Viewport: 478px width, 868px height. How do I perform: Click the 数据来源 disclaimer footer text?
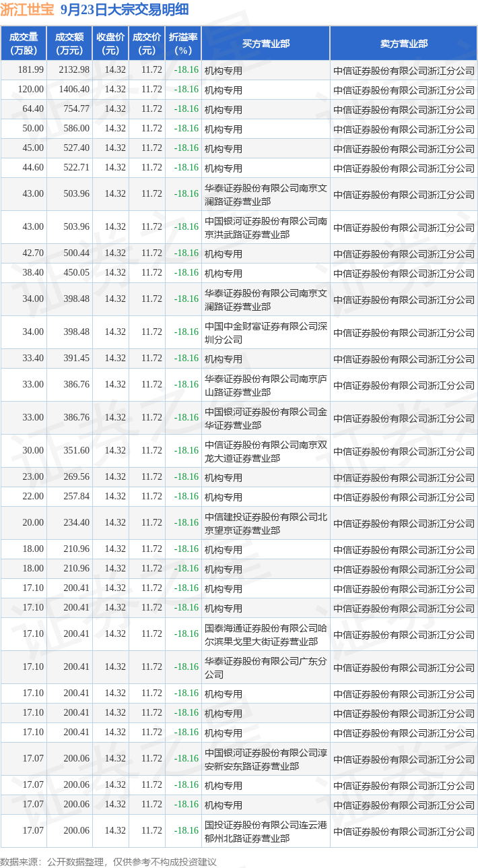point(108,862)
